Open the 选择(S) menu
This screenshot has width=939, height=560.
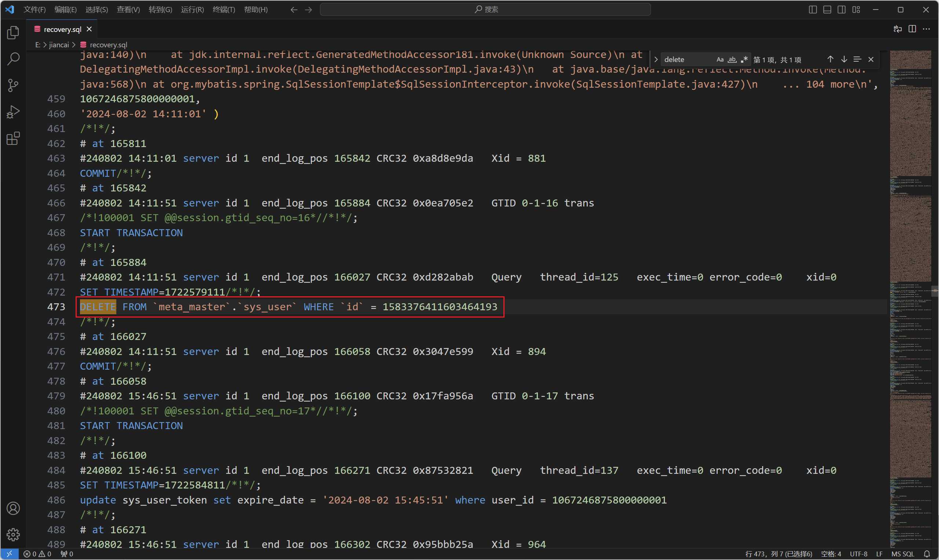click(x=97, y=10)
